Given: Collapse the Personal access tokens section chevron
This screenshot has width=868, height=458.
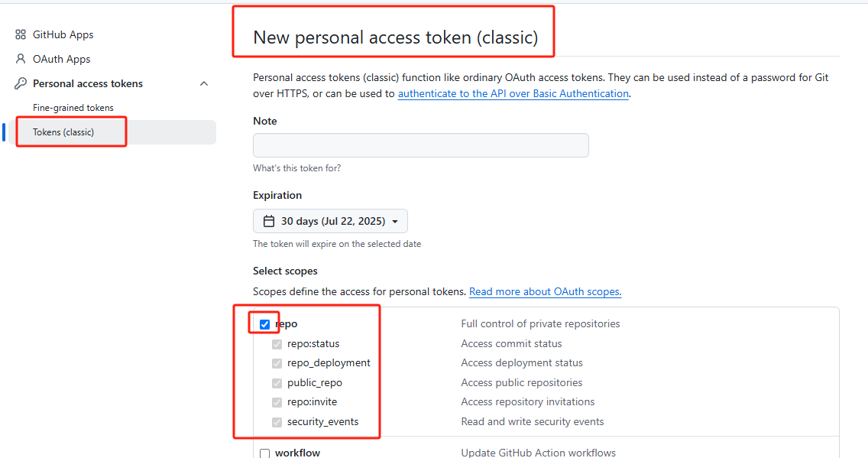Looking at the screenshot, I should click(x=204, y=83).
